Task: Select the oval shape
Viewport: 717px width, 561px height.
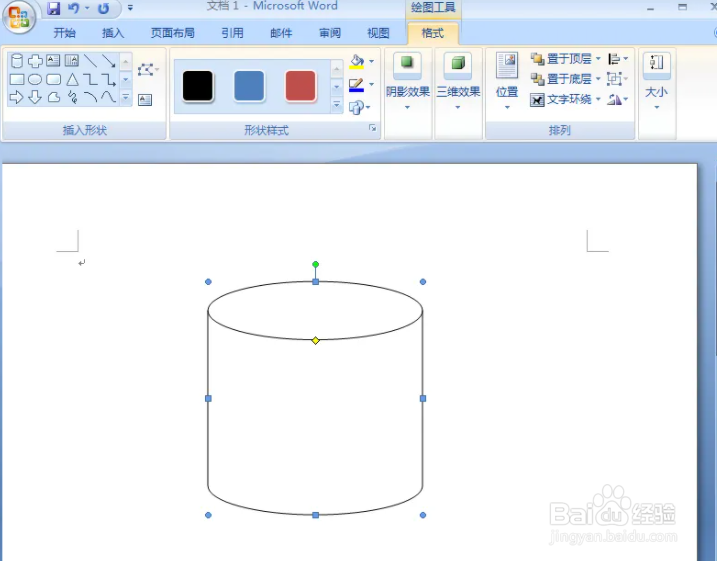Action: coord(35,80)
